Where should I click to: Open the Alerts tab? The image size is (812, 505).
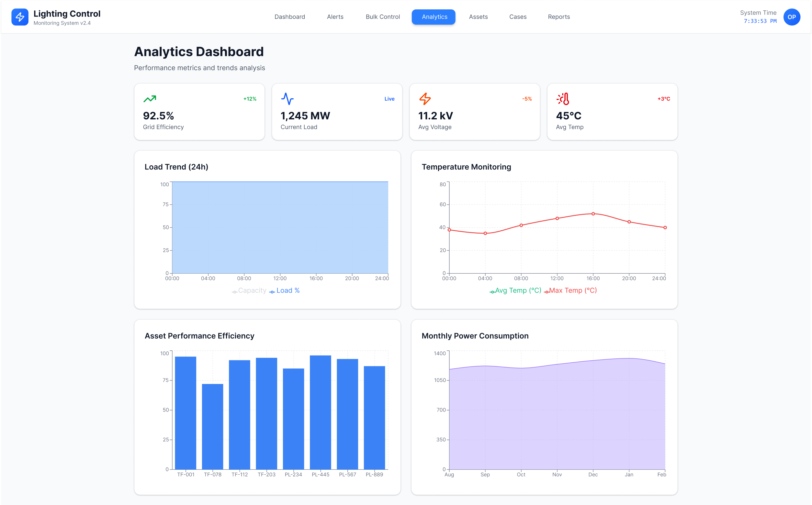tap(335, 17)
